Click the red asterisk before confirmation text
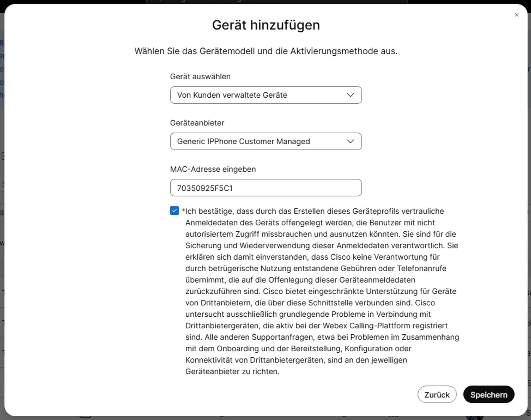The image size is (531, 420). coord(183,211)
